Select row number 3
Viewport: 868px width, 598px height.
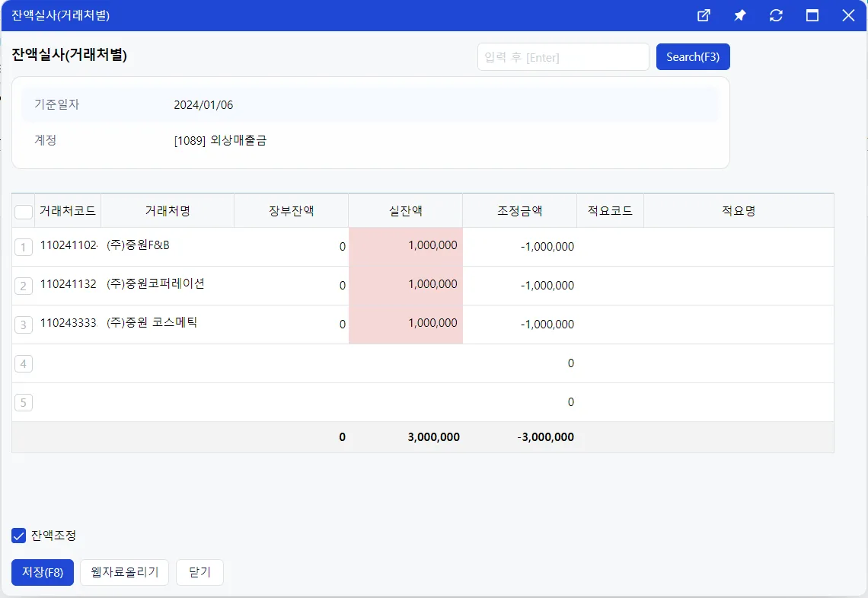[24, 325]
